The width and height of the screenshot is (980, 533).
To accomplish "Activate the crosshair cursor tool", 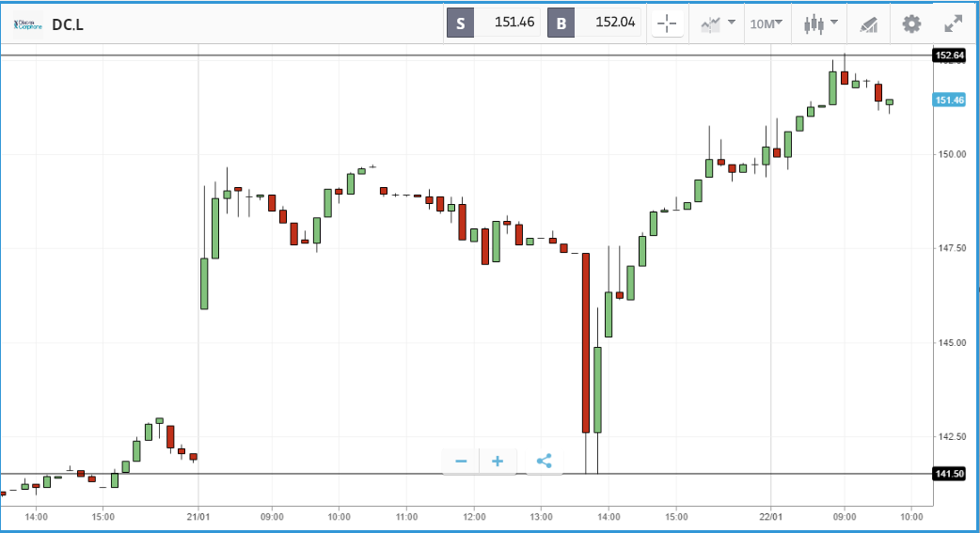I will (667, 24).
